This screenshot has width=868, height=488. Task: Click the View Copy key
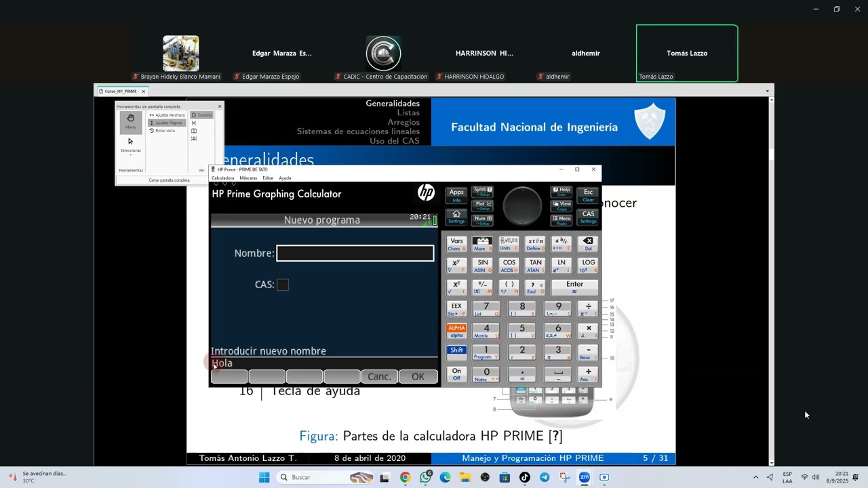click(x=561, y=205)
